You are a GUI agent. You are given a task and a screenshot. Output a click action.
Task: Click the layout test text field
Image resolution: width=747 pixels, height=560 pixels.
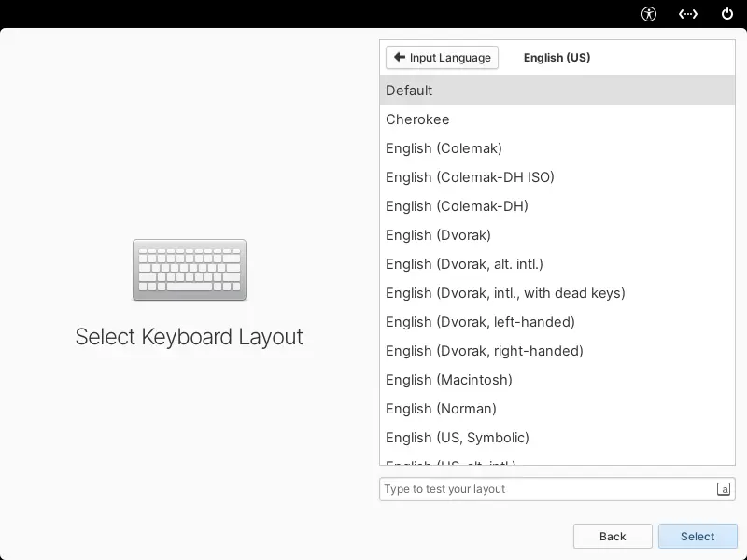tap(546, 489)
